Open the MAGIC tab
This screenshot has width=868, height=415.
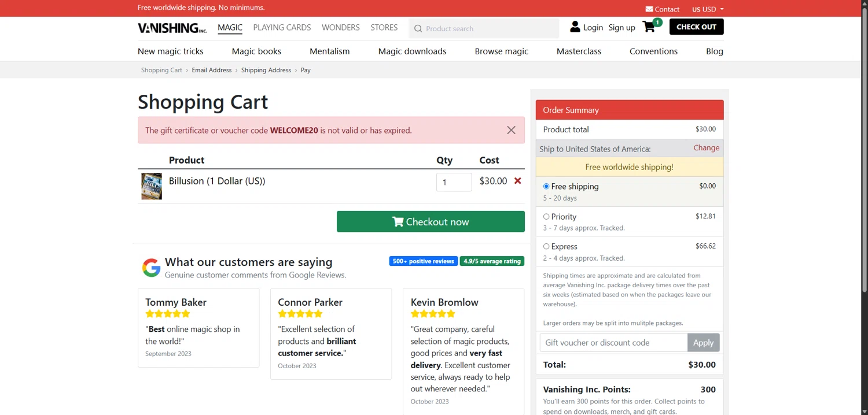pyautogui.click(x=230, y=27)
